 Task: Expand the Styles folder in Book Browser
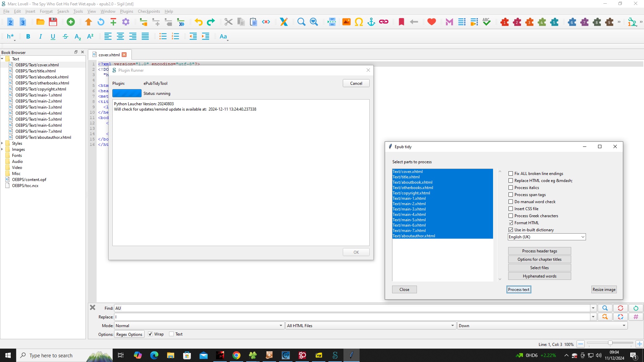coord(2,143)
